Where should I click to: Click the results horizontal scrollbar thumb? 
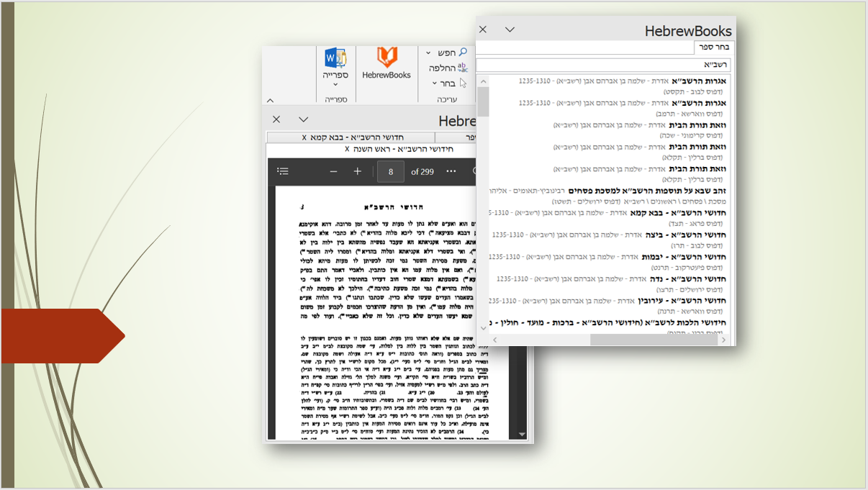655,339
